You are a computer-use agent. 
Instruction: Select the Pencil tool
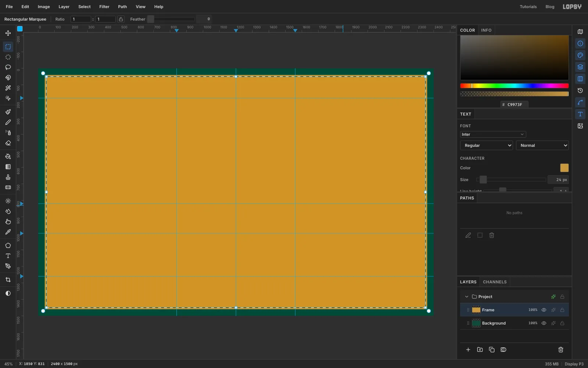tap(8, 122)
